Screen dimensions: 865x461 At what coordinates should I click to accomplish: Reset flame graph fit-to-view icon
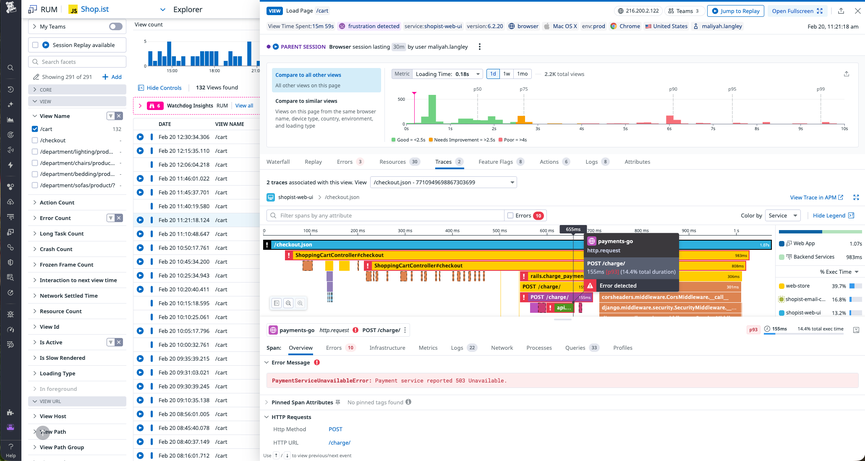click(276, 303)
